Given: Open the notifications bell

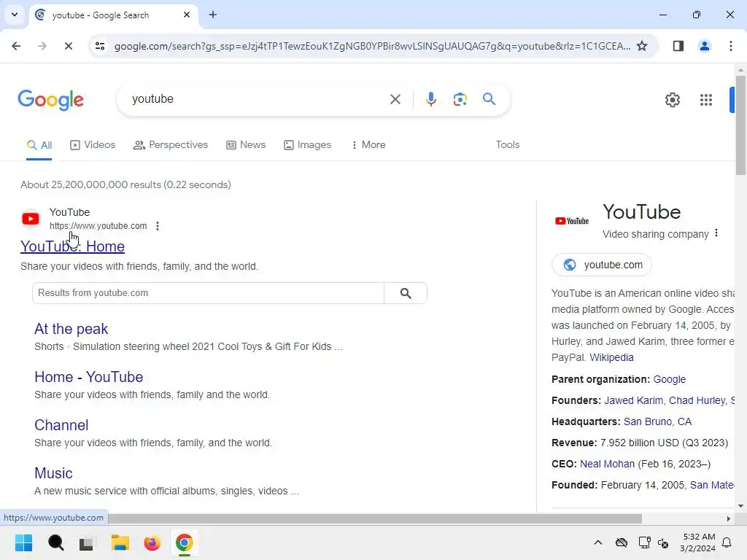Looking at the screenshot, I should tap(727, 542).
